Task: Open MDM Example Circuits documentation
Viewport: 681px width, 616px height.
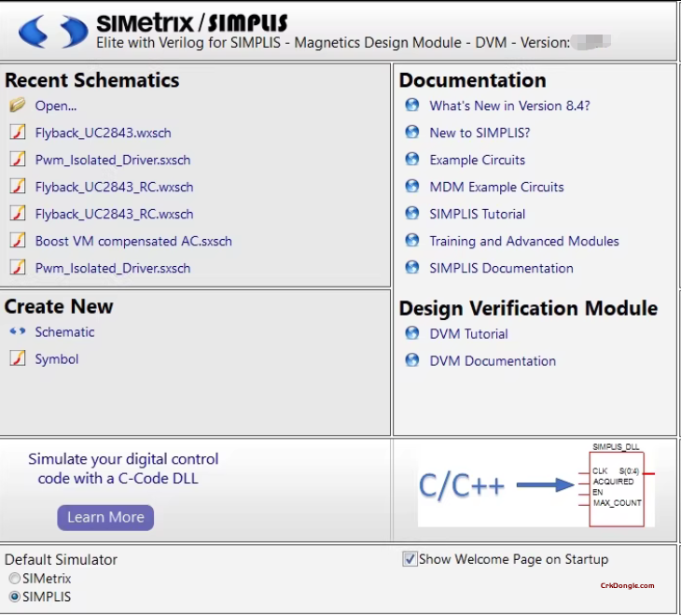Action: (x=497, y=187)
